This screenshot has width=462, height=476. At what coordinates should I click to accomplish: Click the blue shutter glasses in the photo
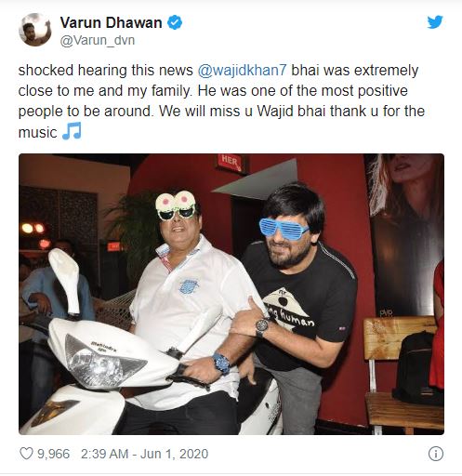pos(284,229)
